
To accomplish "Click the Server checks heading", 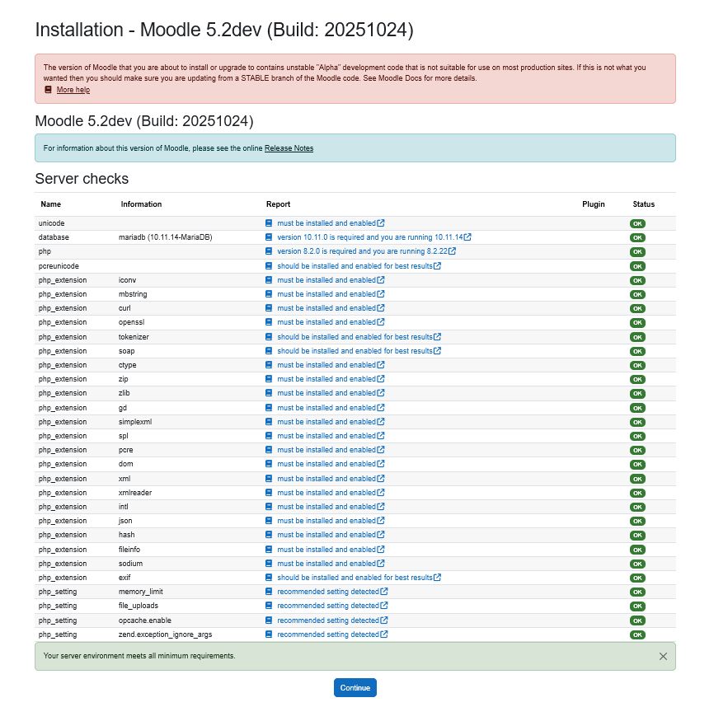I will [x=82, y=179].
